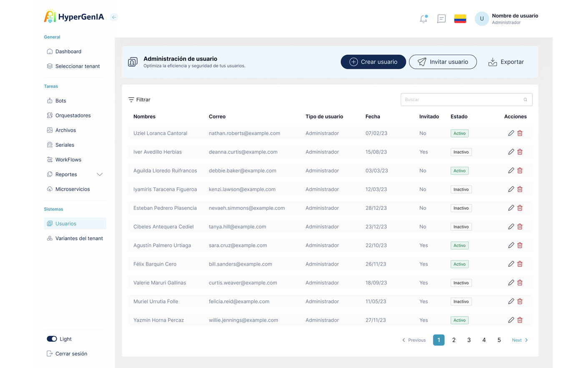588x368 pixels.
Task: Open the notifications bell icon
Action: pos(423,19)
